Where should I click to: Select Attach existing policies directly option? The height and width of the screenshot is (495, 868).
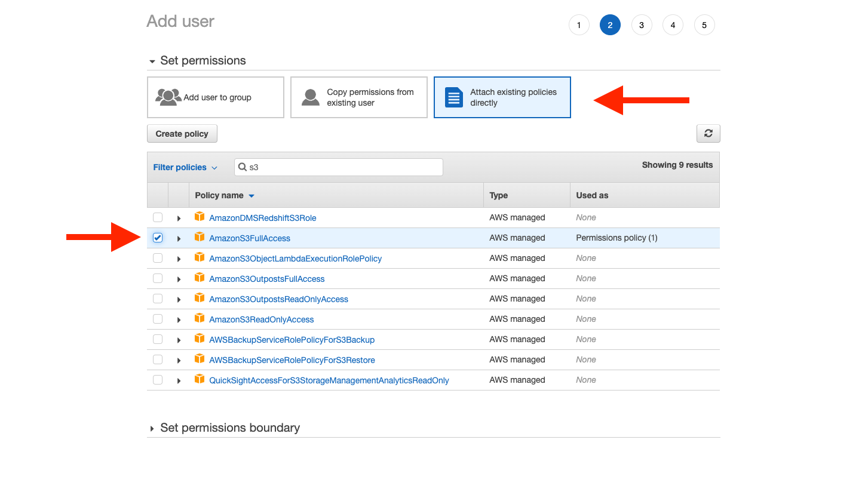502,97
